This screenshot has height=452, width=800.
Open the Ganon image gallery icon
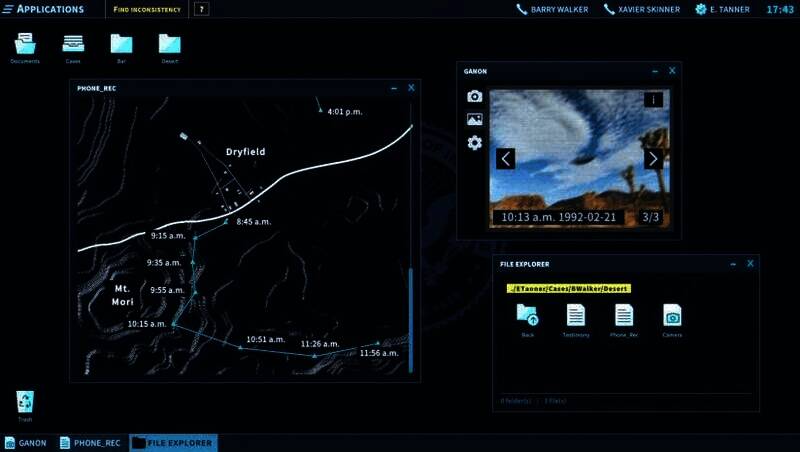point(475,119)
